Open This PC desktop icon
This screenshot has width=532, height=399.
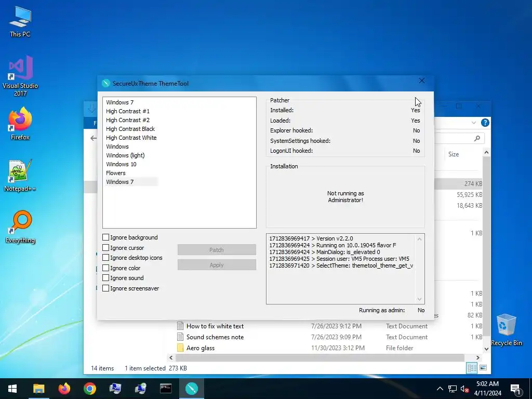20,22
